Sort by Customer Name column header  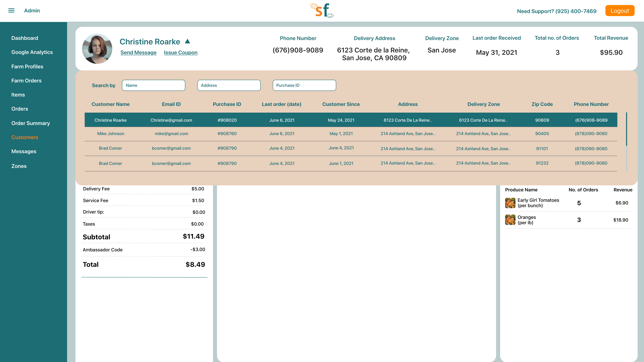click(111, 104)
